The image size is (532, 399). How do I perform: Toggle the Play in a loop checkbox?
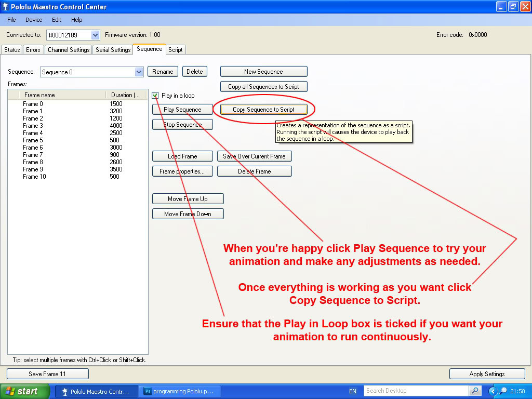pyautogui.click(x=155, y=96)
